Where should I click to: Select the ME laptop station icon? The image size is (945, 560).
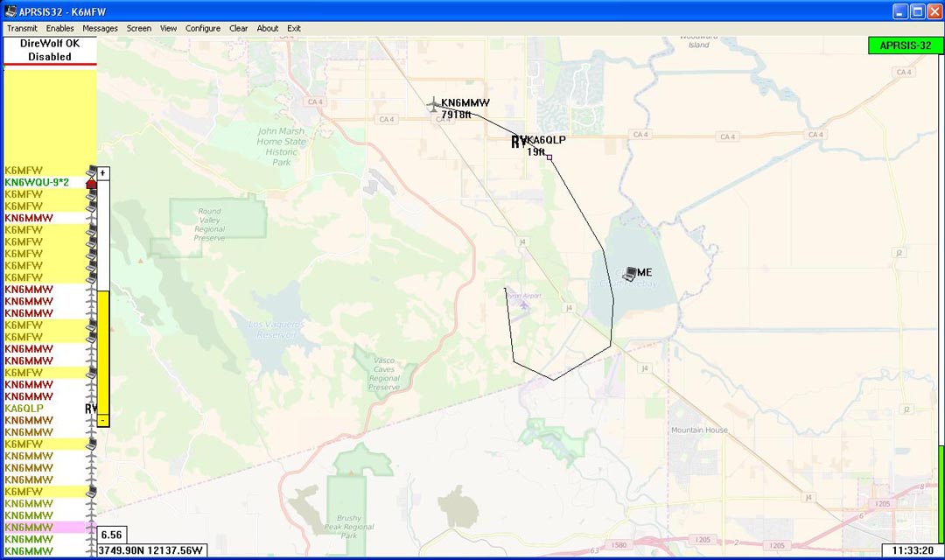pos(630,274)
